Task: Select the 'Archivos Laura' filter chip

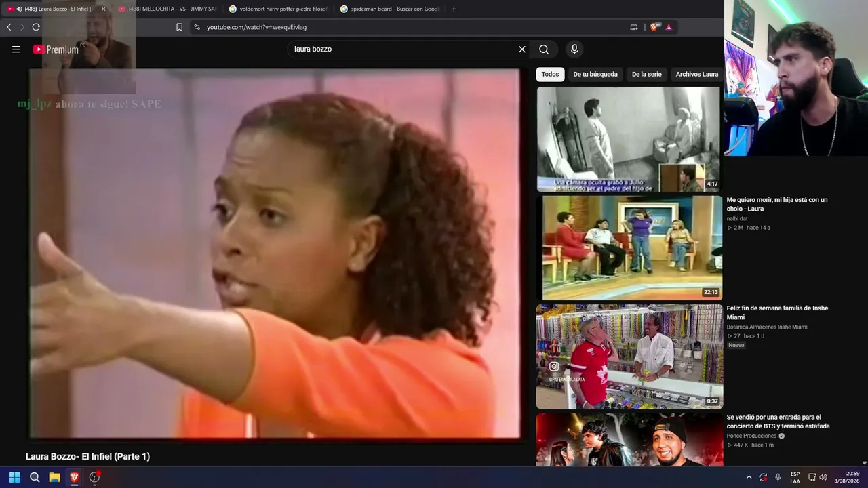Action: pyautogui.click(x=696, y=74)
